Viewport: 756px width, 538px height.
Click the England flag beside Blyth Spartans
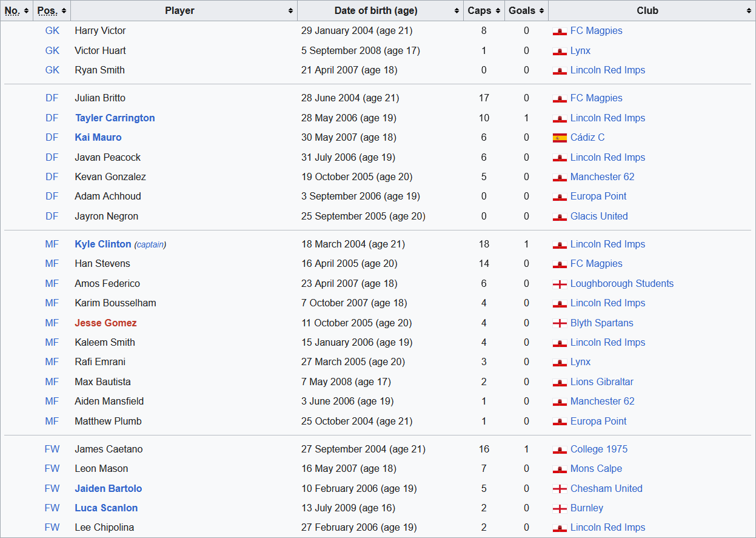(560, 323)
